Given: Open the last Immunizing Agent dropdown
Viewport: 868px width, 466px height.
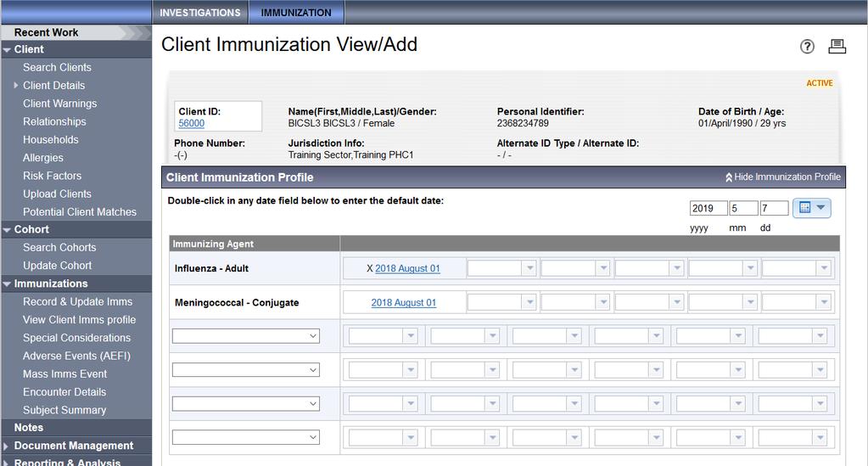Looking at the screenshot, I should pyautogui.click(x=246, y=437).
